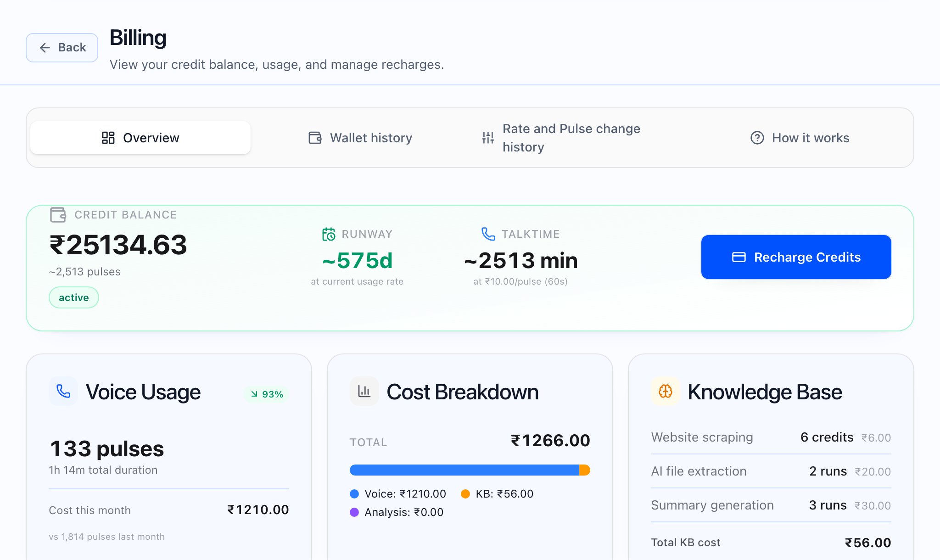Click the Talktime phone icon
This screenshot has height=560, width=940.
tap(488, 234)
